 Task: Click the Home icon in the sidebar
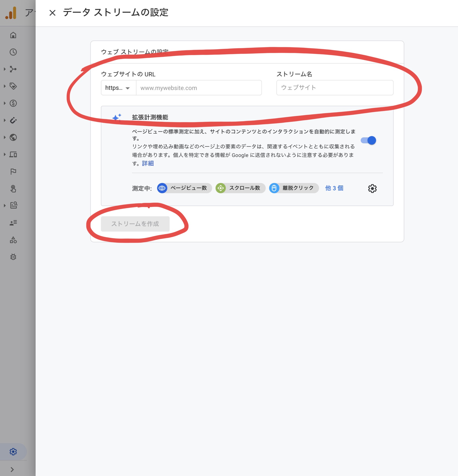[13, 35]
